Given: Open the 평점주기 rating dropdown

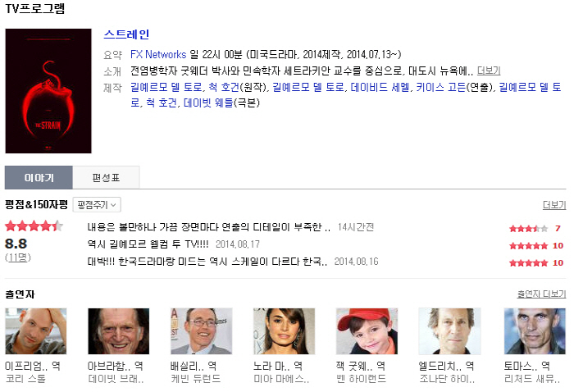Looking at the screenshot, I should [97, 204].
